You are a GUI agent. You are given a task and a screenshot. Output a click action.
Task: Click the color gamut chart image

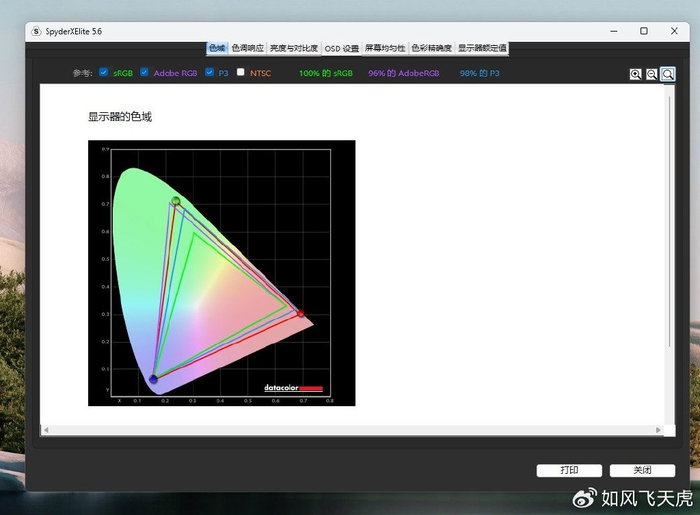click(x=221, y=273)
